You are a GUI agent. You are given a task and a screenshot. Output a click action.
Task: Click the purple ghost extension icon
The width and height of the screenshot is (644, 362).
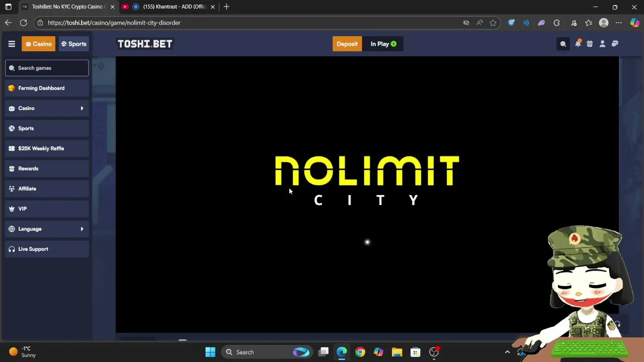(541, 23)
